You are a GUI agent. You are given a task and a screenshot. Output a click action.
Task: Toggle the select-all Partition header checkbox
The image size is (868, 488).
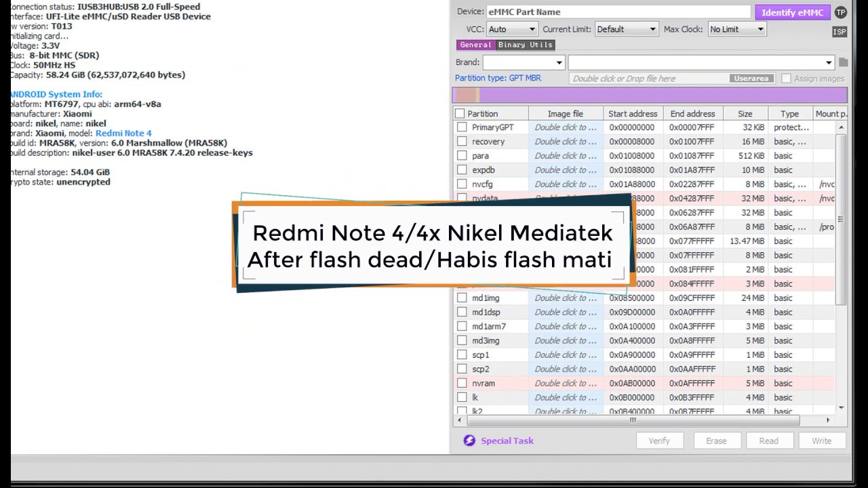pos(460,113)
